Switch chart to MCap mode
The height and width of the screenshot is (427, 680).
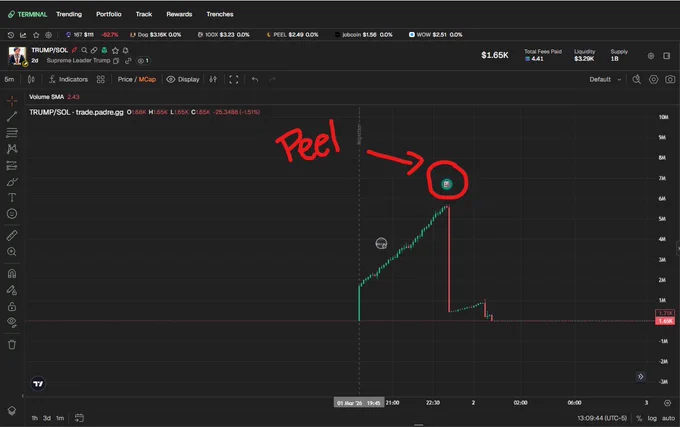tap(147, 79)
